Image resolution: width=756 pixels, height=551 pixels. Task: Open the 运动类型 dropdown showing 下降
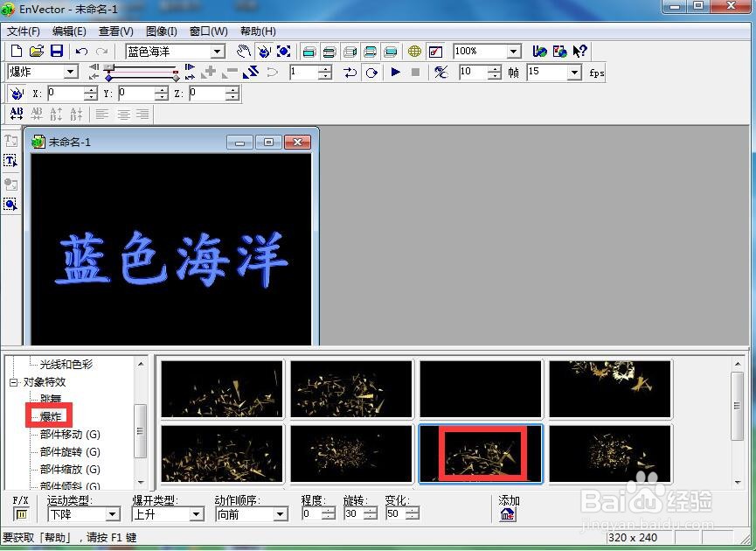113,514
